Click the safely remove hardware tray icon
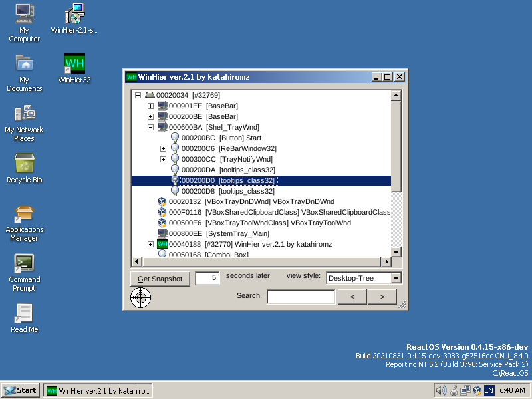 click(454, 390)
